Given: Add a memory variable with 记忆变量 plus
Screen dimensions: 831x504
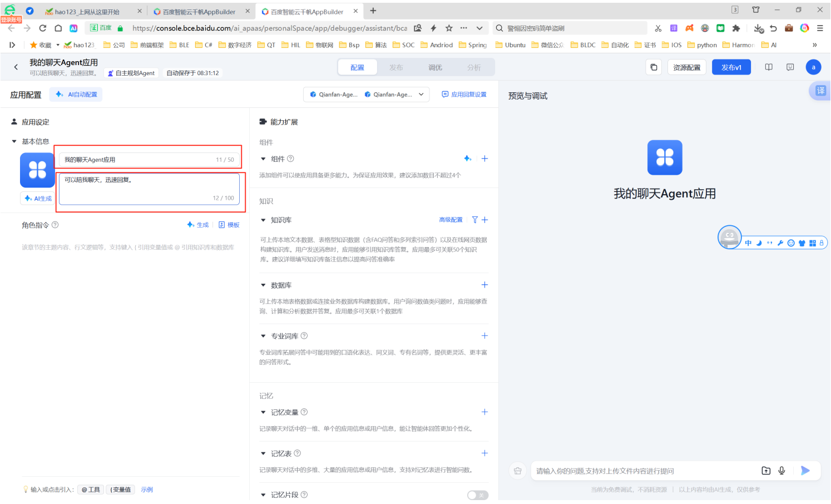Looking at the screenshot, I should (x=484, y=412).
